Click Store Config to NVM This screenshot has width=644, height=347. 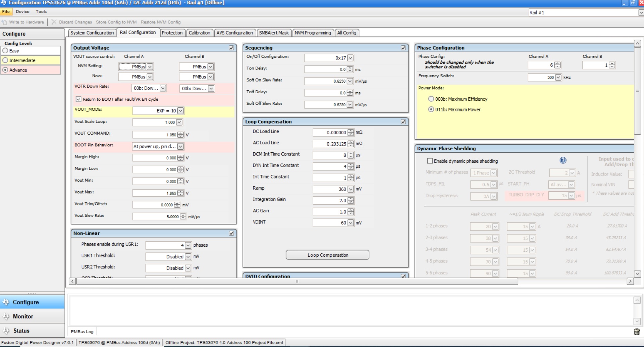(116, 22)
